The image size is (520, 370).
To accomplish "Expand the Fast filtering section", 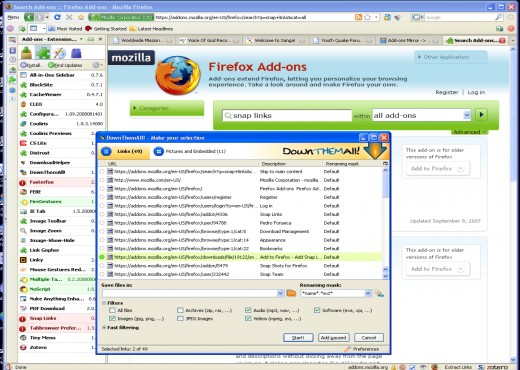I will (x=104, y=328).
